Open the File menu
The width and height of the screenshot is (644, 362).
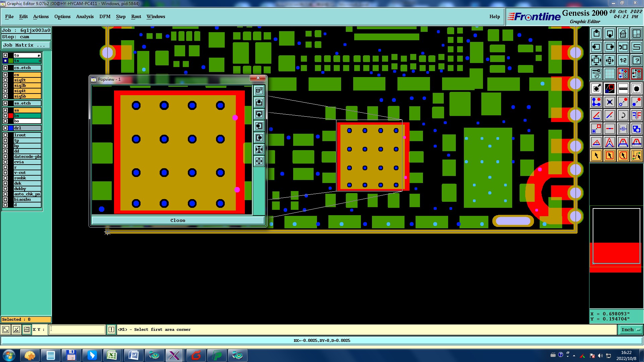9,16
